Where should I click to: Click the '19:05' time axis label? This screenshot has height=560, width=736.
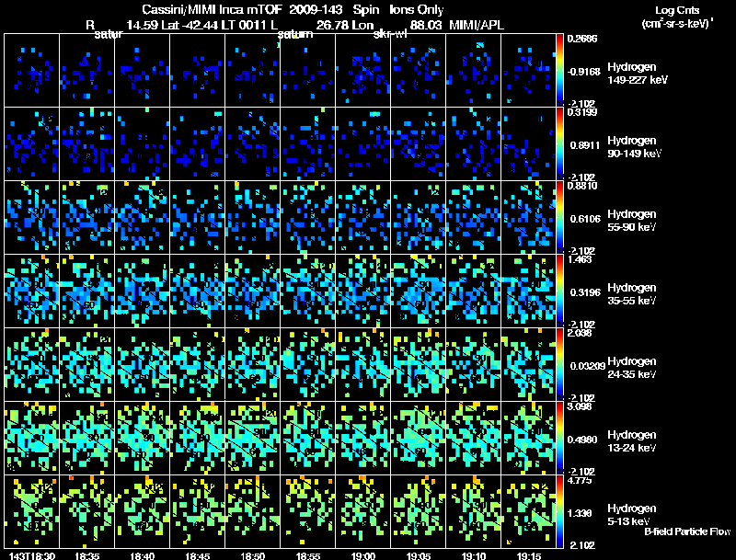click(419, 555)
